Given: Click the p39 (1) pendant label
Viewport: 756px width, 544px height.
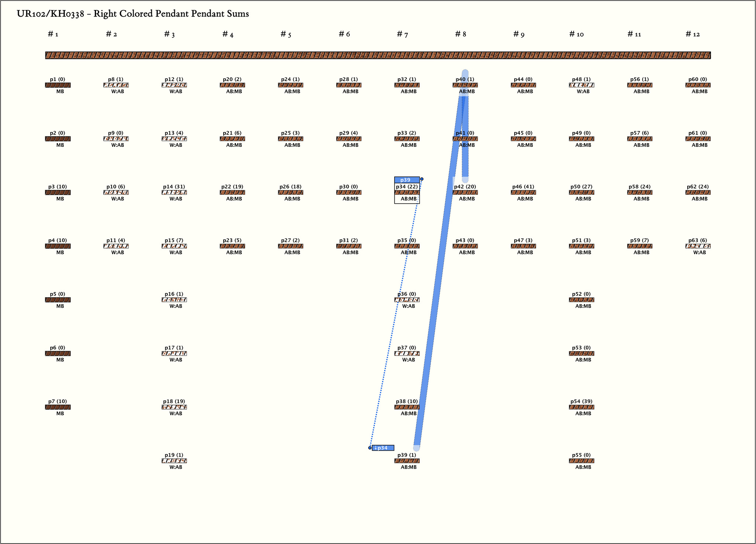Looking at the screenshot, I should pyautogui.click(x=406, y=455).
